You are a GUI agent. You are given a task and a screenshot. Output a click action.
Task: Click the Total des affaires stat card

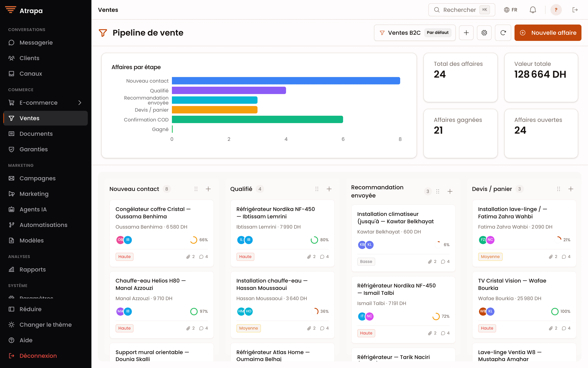pyautogui.click(x=460, y=77)
